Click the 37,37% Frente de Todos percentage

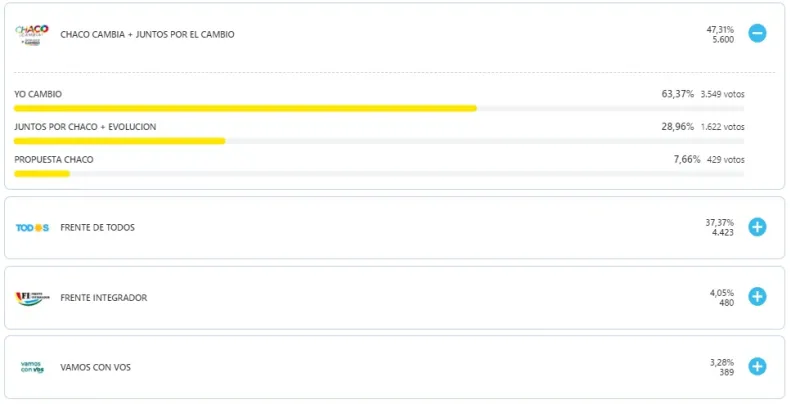pyautogui.click(x=720, y=222)
